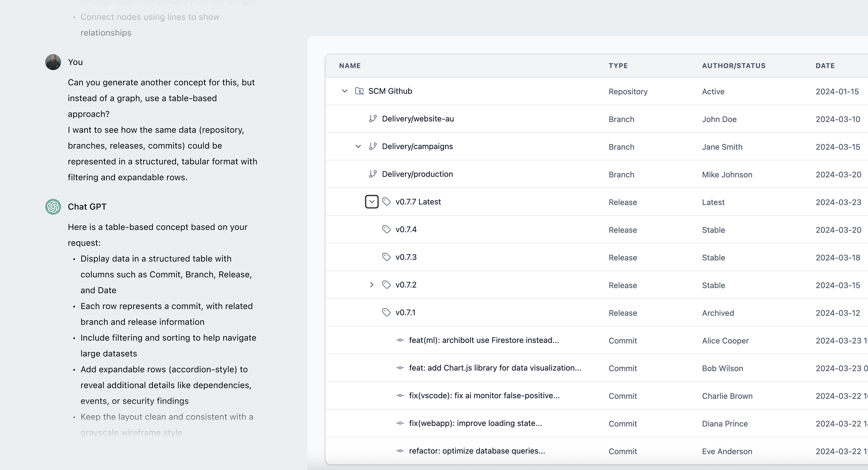The image size is (868, 470).
Task: Collapse the Delivery/campaigns branch
Action: (358, 146)
